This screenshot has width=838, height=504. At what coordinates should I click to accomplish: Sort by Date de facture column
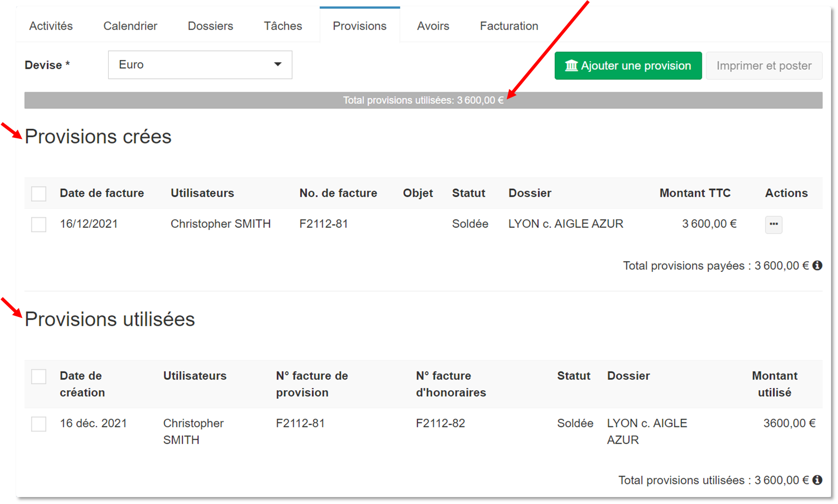(102, 193)
